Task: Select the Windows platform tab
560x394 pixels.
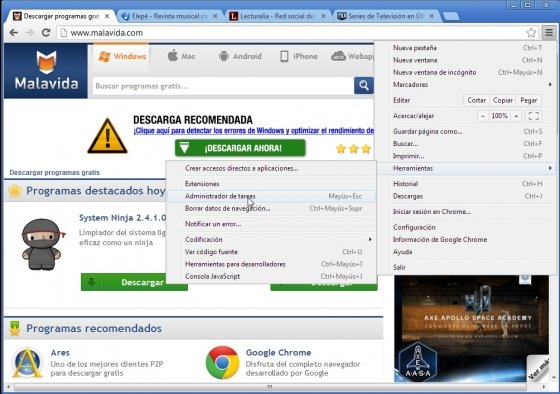Action: (x=122, y=56)
